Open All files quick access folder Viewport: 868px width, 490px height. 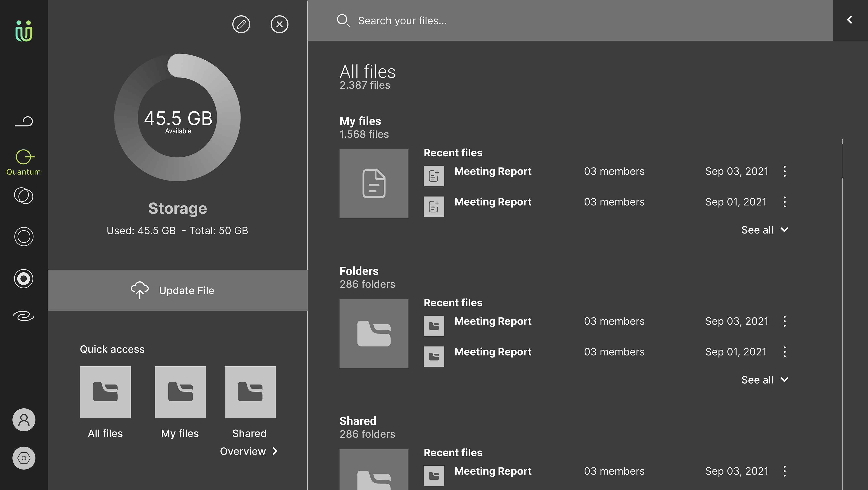click(x=105, y=392)
